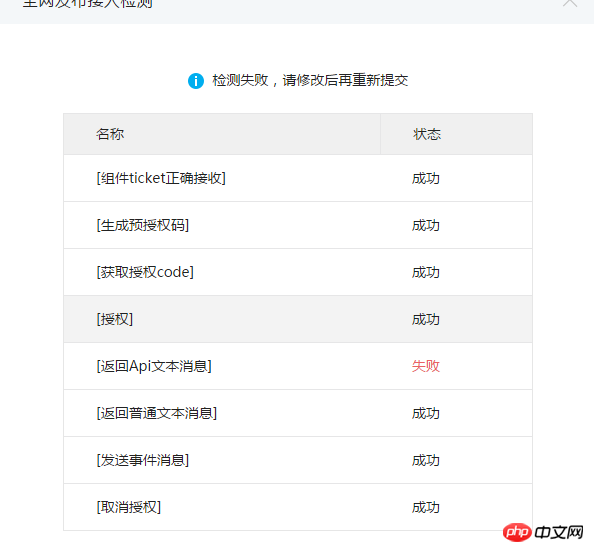Select the [取消授权] row
This screenshot has width=594, height=552.
click(298, 507)
